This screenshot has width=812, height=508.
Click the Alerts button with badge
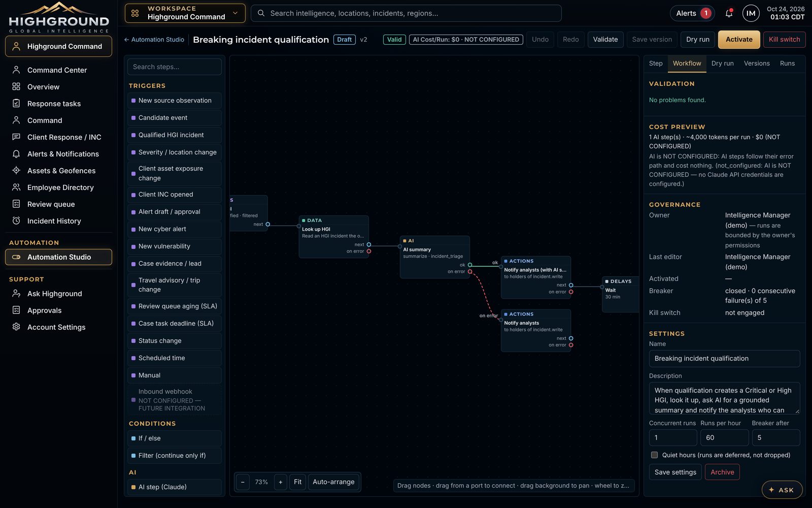point(693,13)
